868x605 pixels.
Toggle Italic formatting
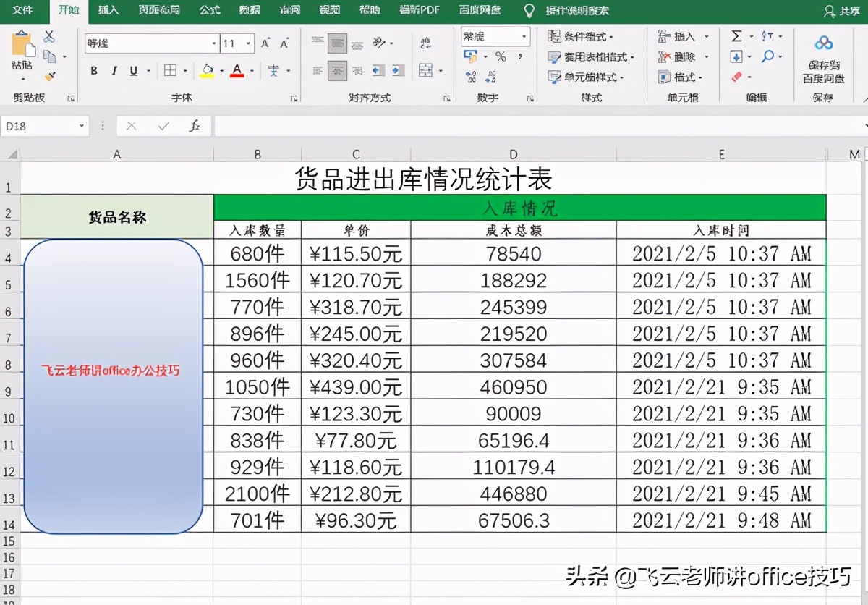114,70
